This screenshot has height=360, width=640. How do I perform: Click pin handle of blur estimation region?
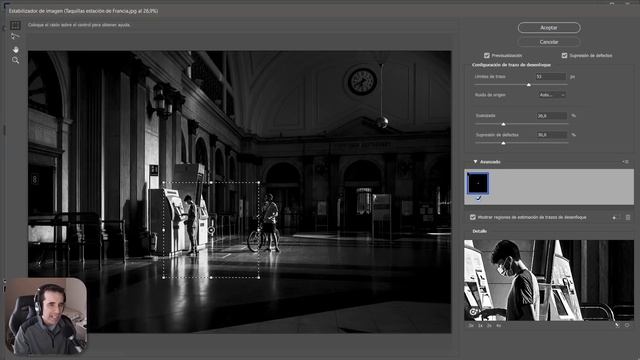point(211,230)
